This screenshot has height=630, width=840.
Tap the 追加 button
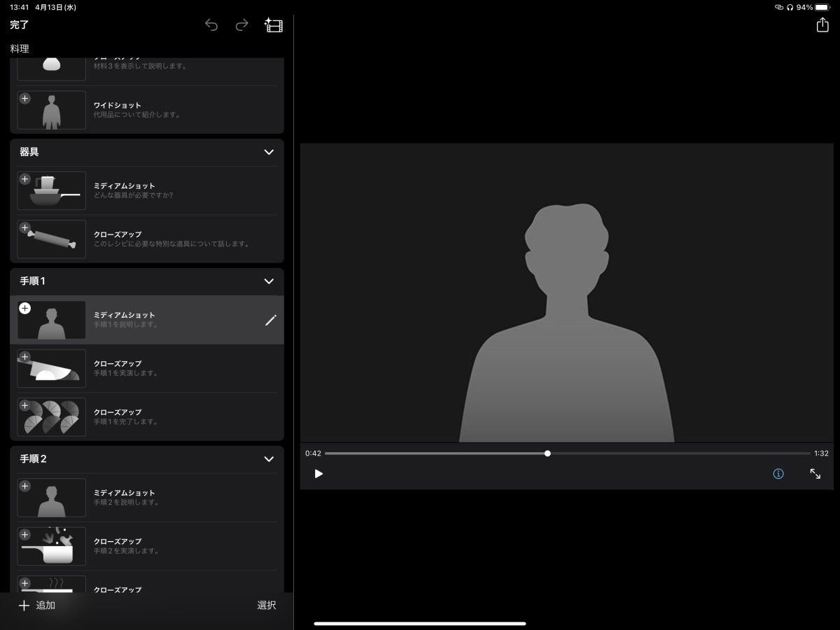37,605
